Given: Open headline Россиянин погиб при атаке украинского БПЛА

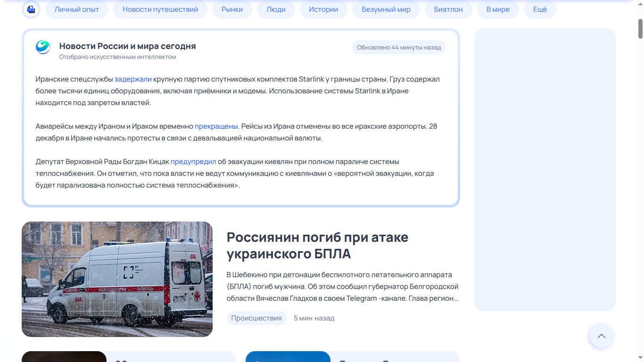Looking at the screenshot, I should pyautogui.click(x=317, y=246).
